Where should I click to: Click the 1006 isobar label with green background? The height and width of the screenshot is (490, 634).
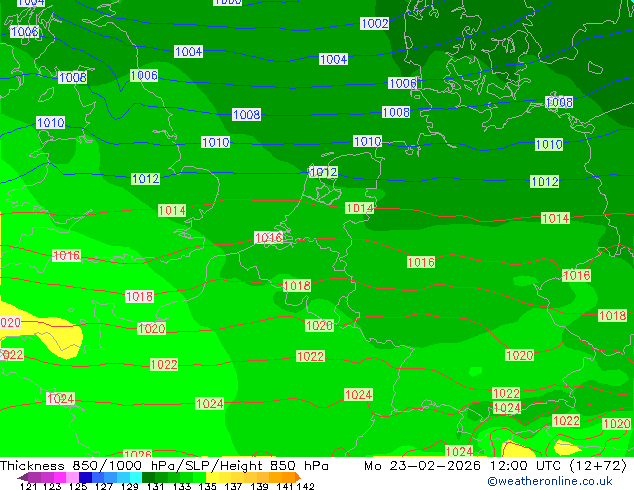pyautogui.click(x=144, y=75)
